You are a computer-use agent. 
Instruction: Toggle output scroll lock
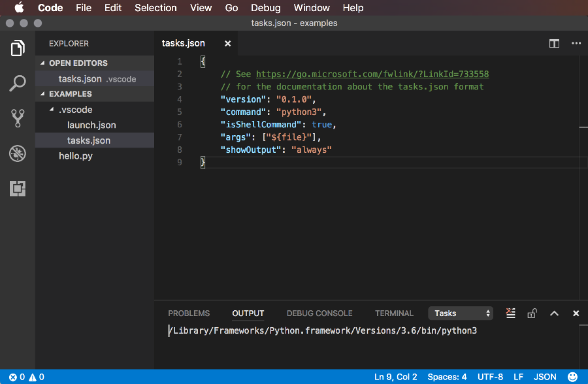(x=532, y=313)
